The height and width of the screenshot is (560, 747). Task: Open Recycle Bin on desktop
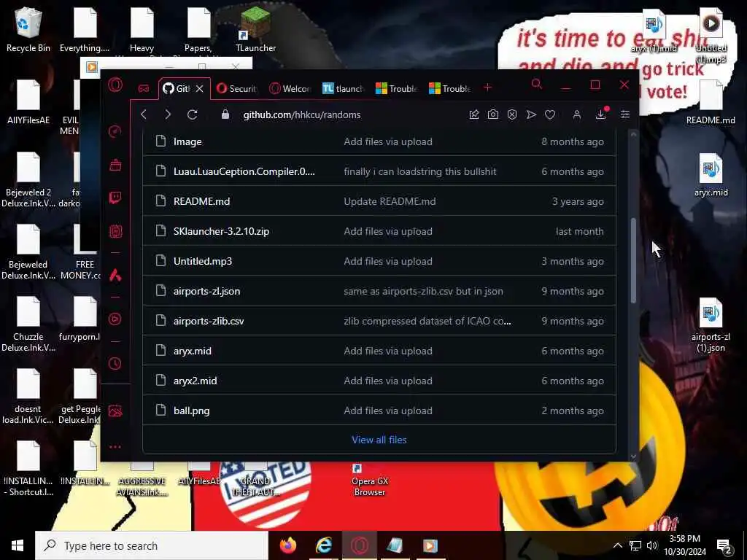(28, 30)
